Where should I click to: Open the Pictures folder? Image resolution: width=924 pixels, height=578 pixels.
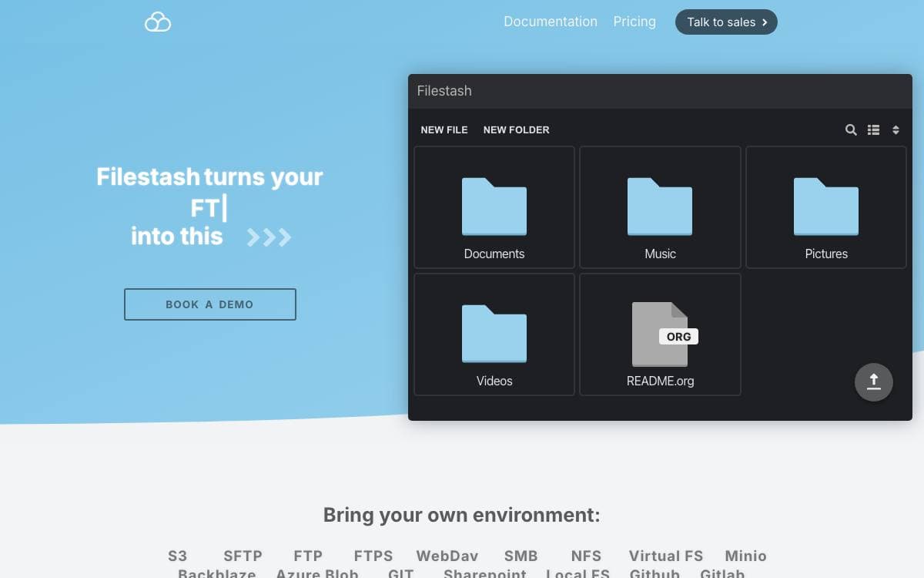click(826, 207)
